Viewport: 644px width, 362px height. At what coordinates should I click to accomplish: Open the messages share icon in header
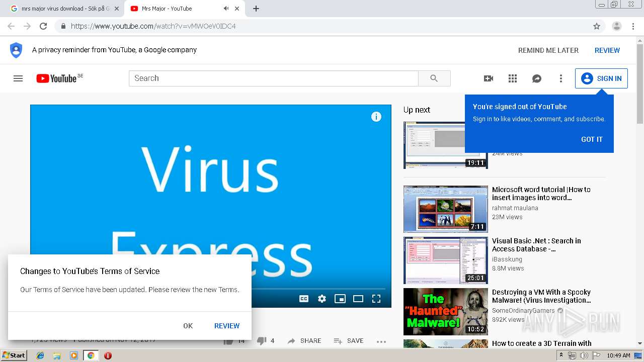(x=537, y=78)
